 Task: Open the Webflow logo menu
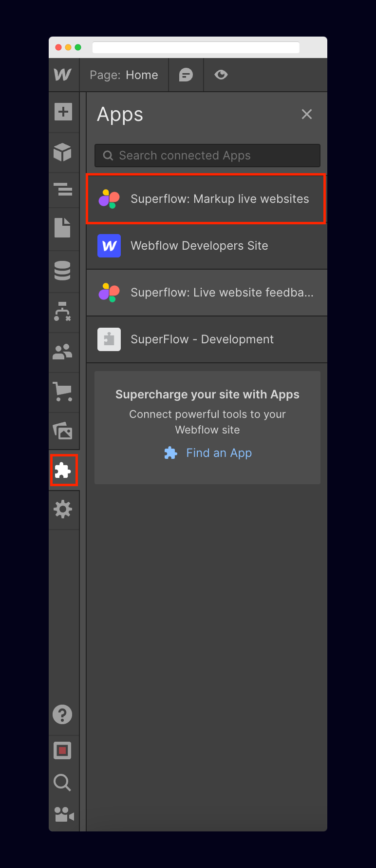63,75
